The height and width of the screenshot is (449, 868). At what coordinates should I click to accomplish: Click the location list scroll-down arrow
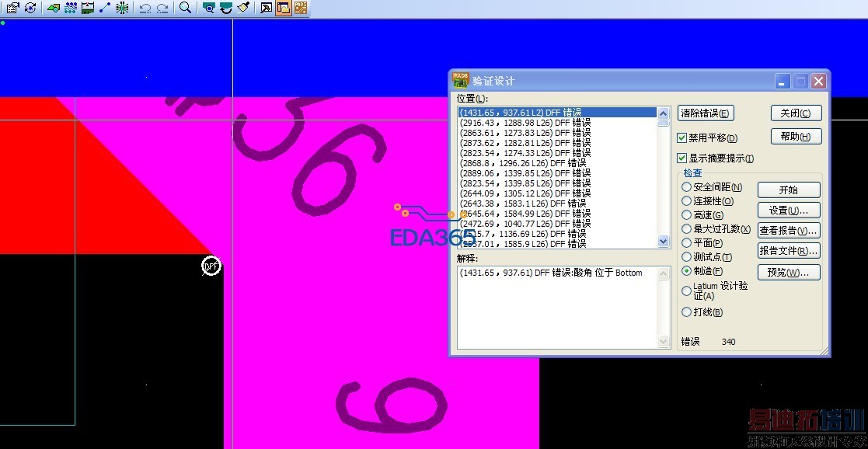(663, 242)
